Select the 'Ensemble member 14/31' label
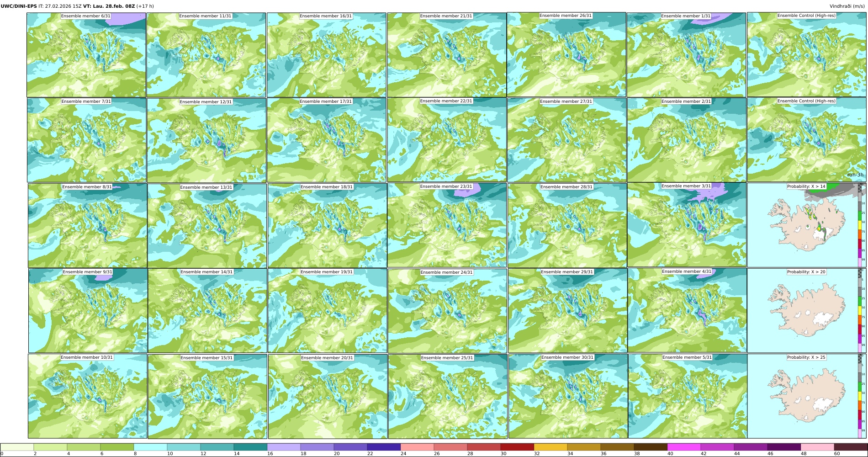868x457 pixels. 206,272
